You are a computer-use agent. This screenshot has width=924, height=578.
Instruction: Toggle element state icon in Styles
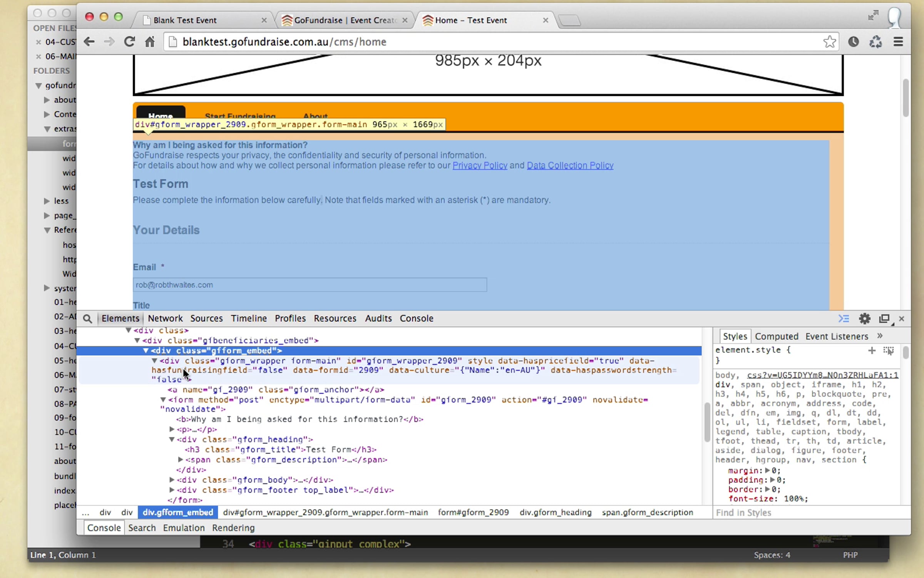tap(889, 350)
